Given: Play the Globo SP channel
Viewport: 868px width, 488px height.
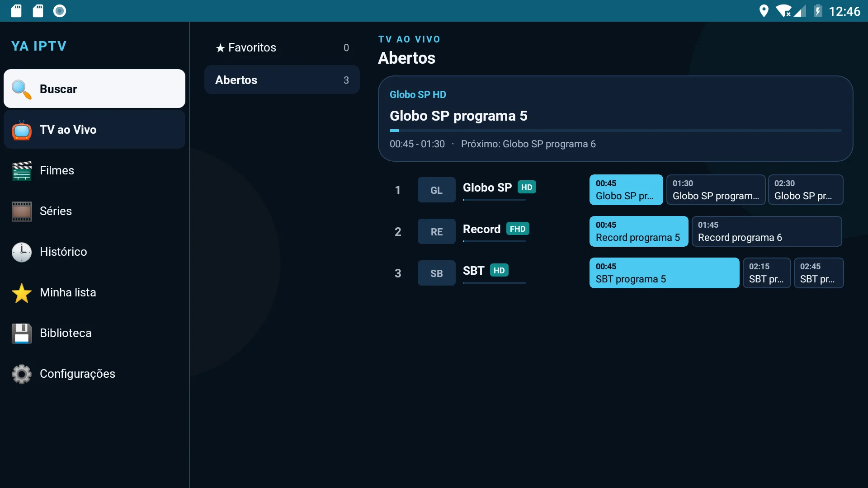Looking at the screenshot, I should click(486, 190).
